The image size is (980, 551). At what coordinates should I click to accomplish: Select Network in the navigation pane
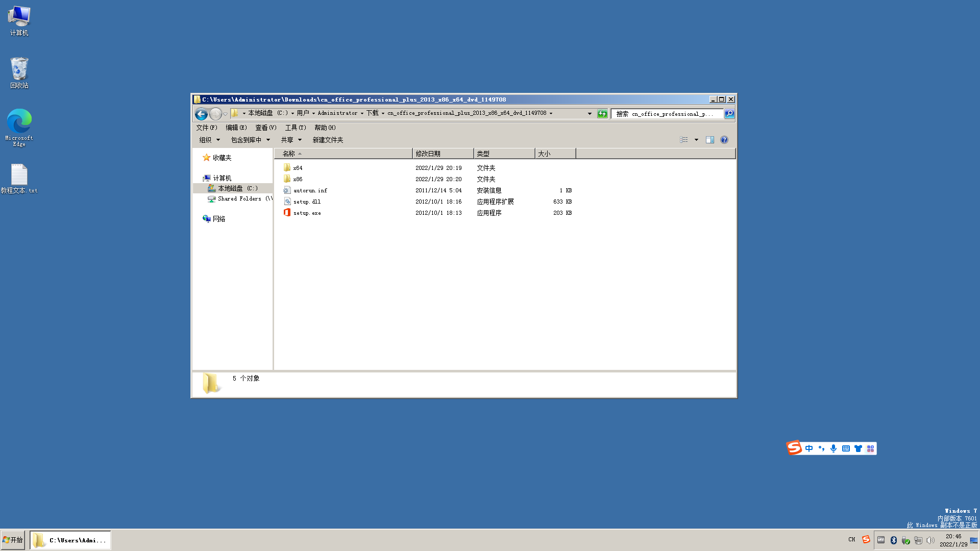click(214, 219)
